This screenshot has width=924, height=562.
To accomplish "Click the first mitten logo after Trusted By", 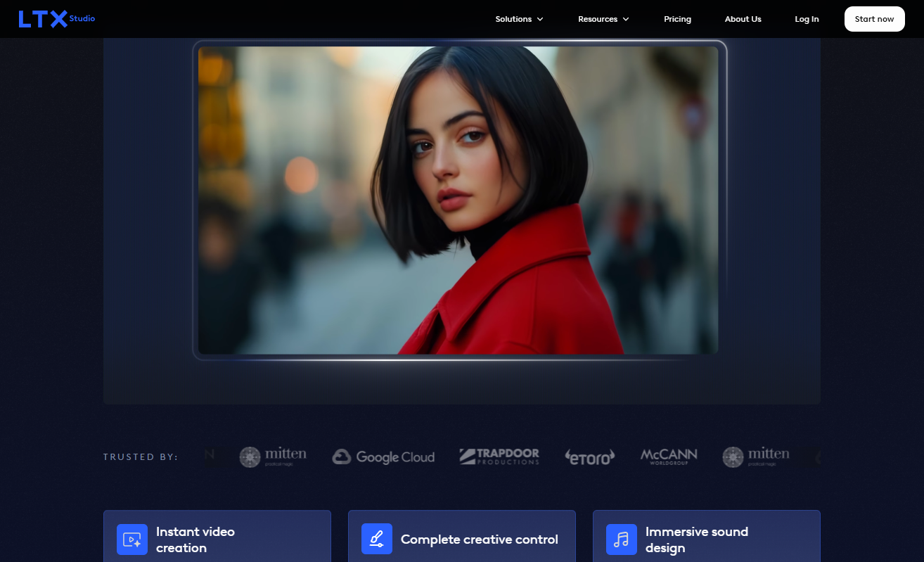I will [273, 457].
